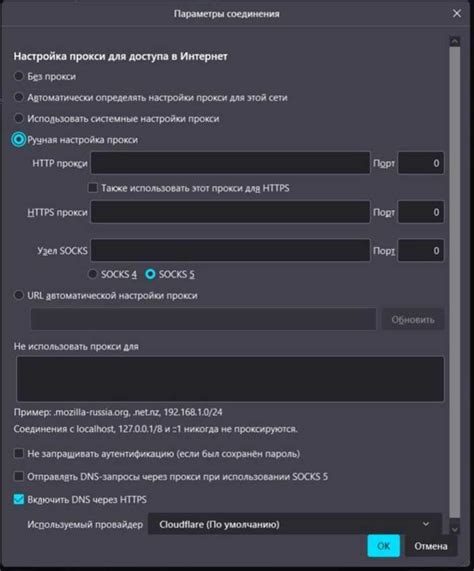Confirm settings with the OK button
474x571 pixels.
[x=383, y=546]
